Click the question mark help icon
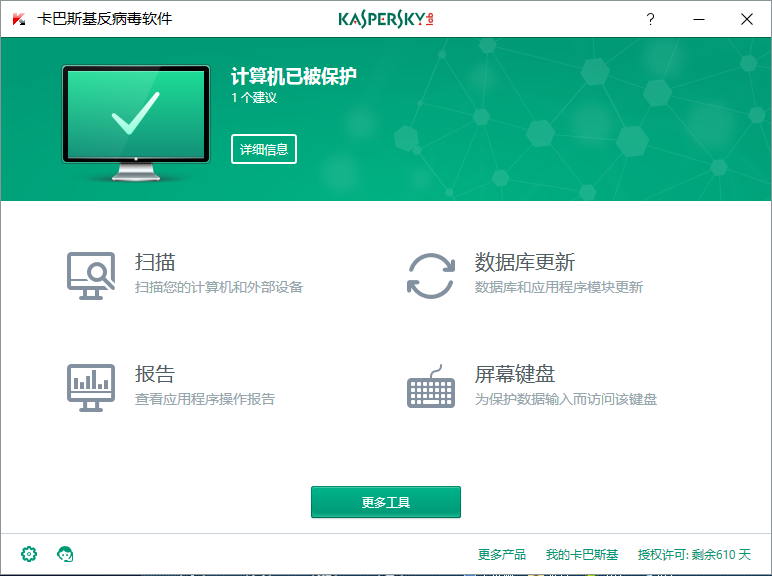Viewport: 772px width, 576px height. point(650,19)
